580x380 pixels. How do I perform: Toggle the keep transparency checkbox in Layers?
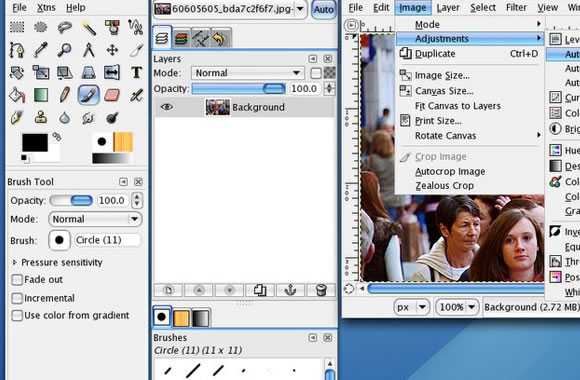(316, 73)
